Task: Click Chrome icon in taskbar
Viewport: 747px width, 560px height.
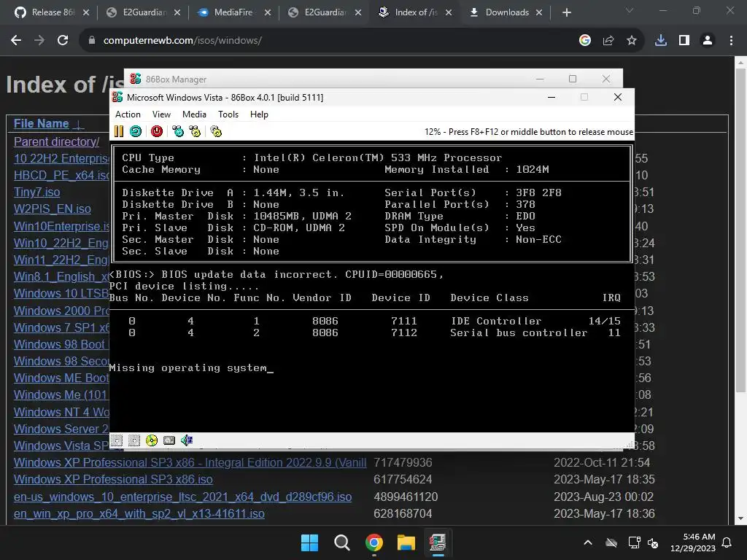Action: point(374,542)
